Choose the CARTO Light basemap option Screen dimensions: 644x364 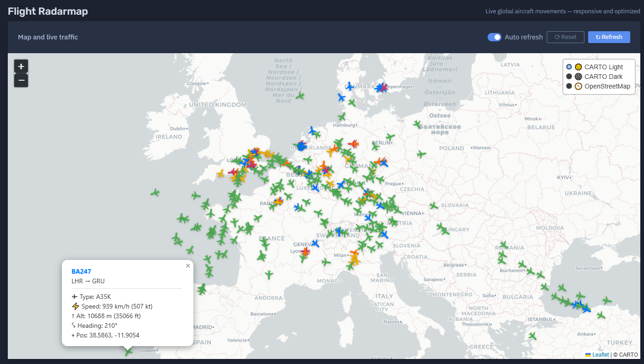(569, 67)
